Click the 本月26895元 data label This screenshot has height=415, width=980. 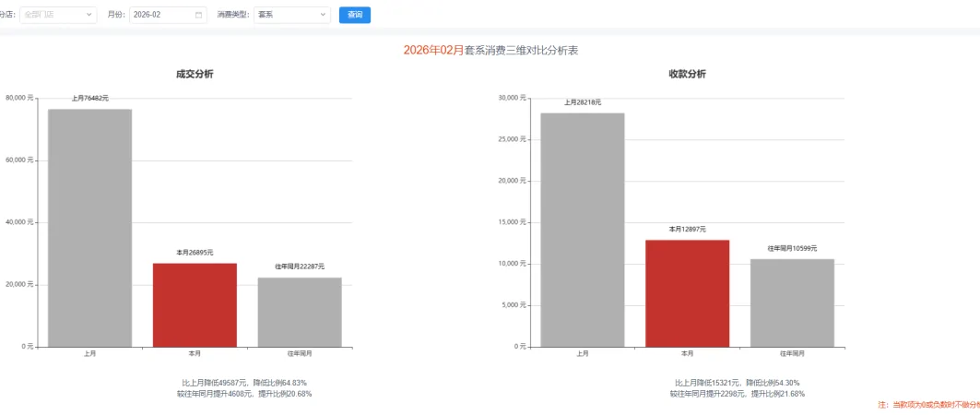tap(195, 252)
